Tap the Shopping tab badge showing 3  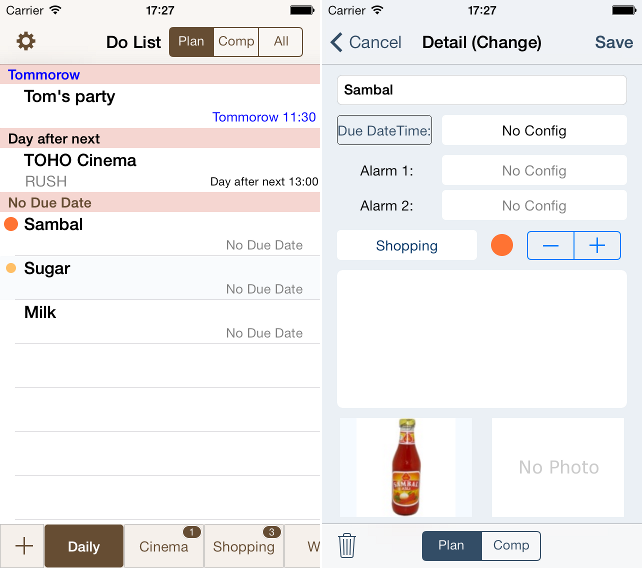(271, 532)
